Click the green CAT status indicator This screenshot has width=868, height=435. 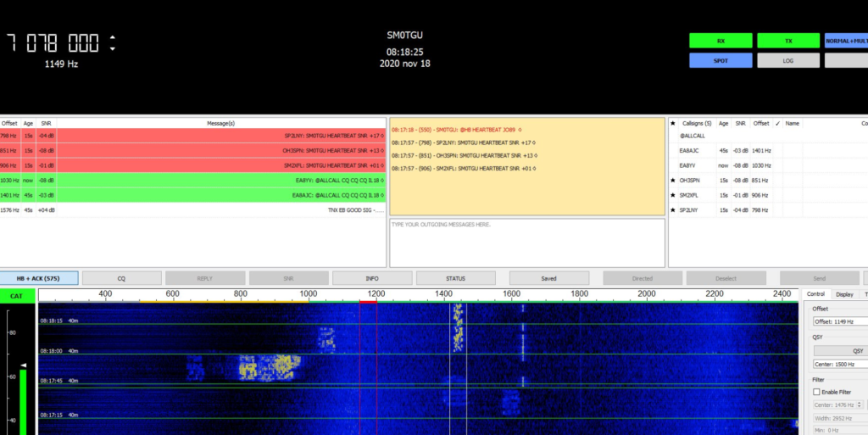point(17,296)
